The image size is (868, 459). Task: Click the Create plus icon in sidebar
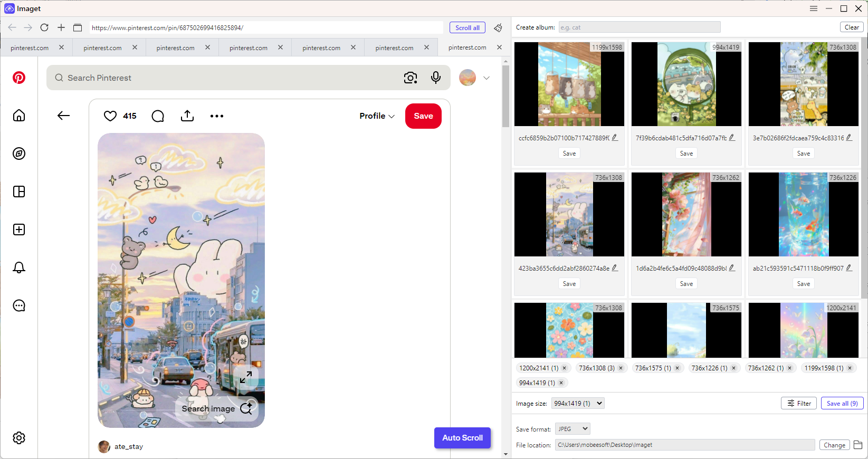click(x=19, y=230)
